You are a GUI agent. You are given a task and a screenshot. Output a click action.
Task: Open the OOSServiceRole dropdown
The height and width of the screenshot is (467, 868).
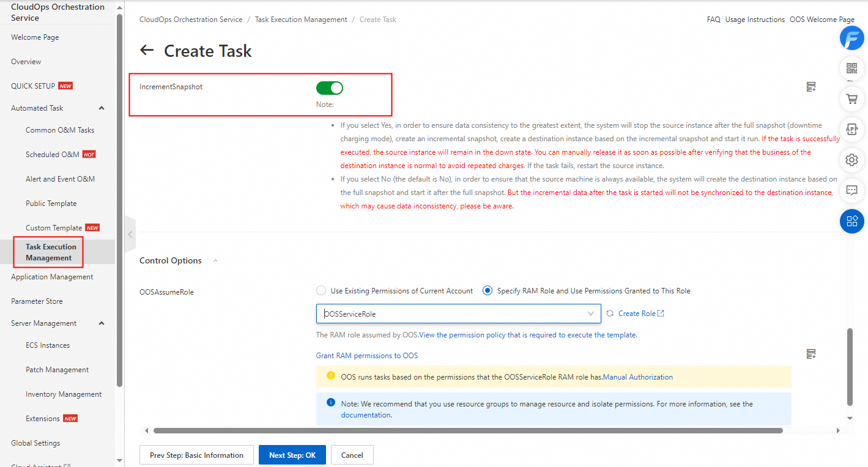click(x=459, y=314)
